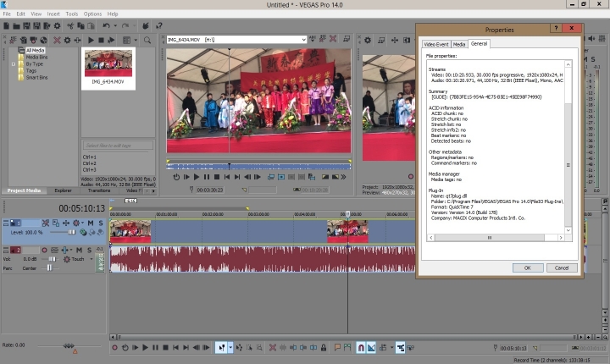Stop preview in Project Media toolbar
Screen dimensions: 610x364
[101, 40]
